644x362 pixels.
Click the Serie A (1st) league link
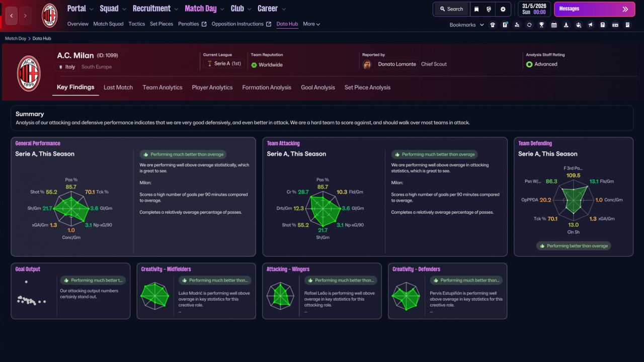coord(228,64)
